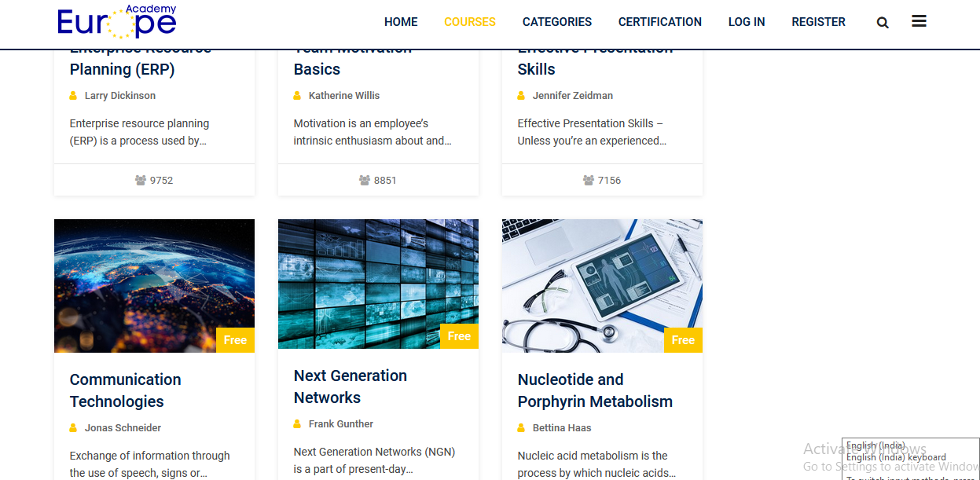Click the Free badge on Nucleotide and Porphyrin Metabolism
The image size is (980, 480).
pos(682,340)
